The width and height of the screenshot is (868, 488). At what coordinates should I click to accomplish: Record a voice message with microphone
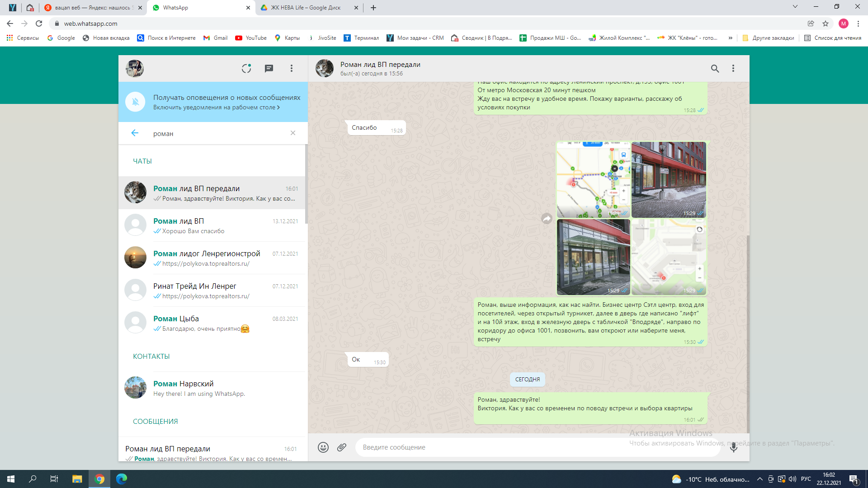(x=733, y=447)
